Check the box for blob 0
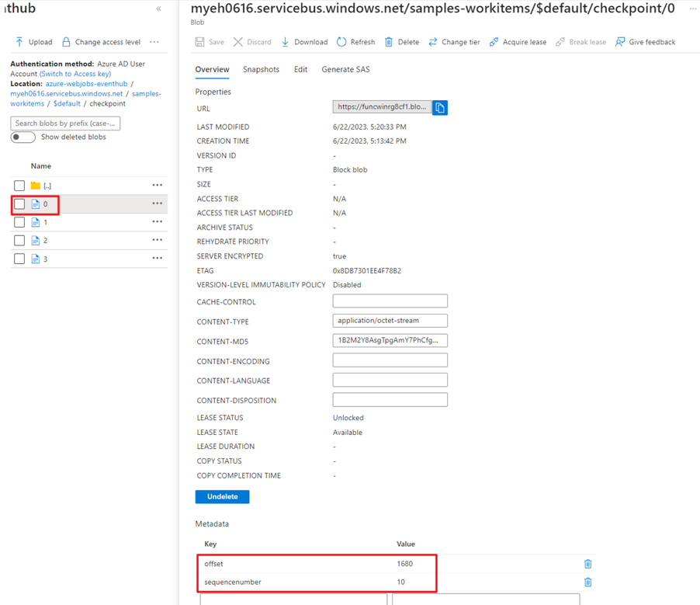The height and width of the screenshot is (605, 700). click(19, 204)
